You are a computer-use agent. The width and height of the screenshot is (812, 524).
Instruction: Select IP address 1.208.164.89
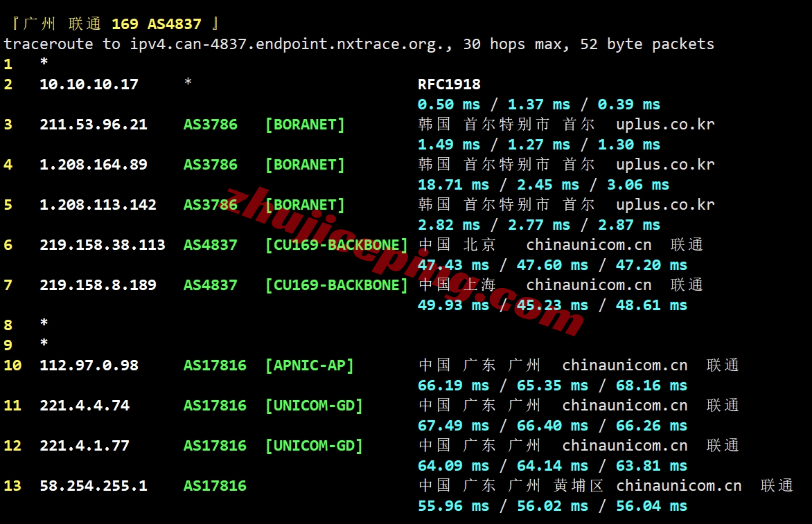pyautogui.click(x=94, y=165)
